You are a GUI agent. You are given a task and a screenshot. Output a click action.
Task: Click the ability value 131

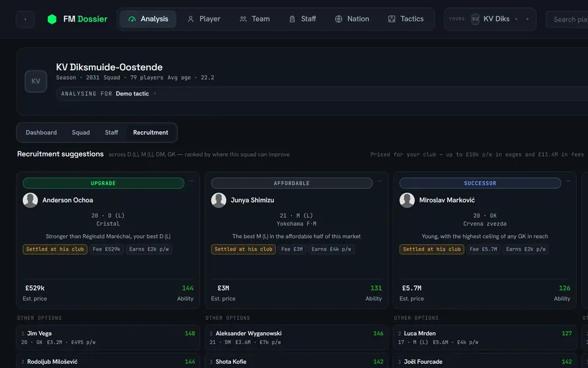click(x=376, y=288)
